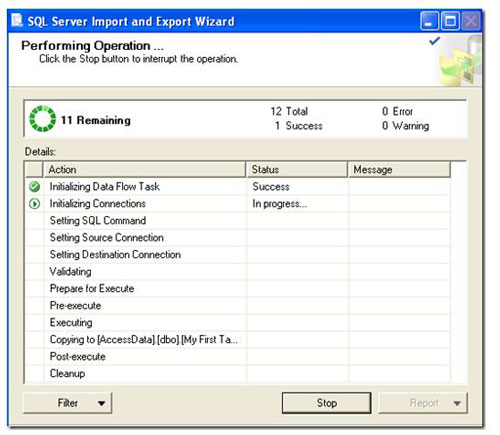Click the spinning green progress circle
The width and height of the screenshot is (500, 435).
pyautogui.click(x=42, y=119)
